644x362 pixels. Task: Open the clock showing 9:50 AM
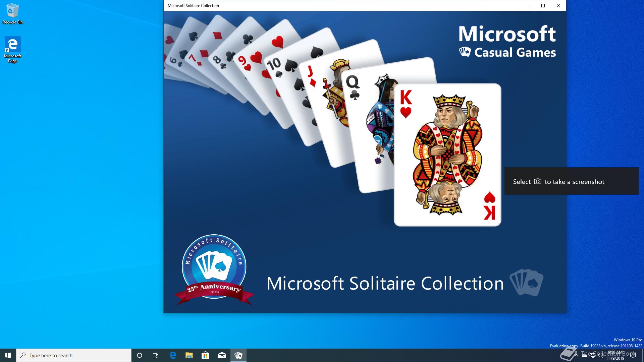pos(615,355)
